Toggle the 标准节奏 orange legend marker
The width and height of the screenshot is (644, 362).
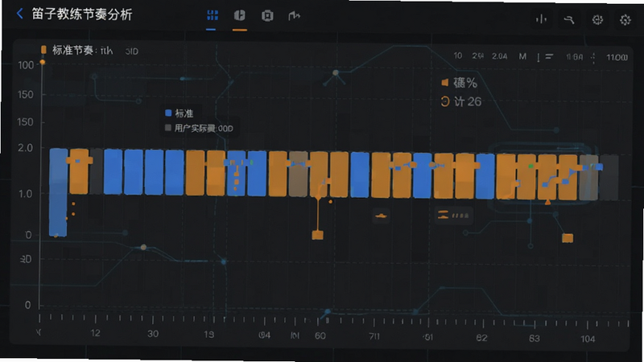tap(43, 50)
